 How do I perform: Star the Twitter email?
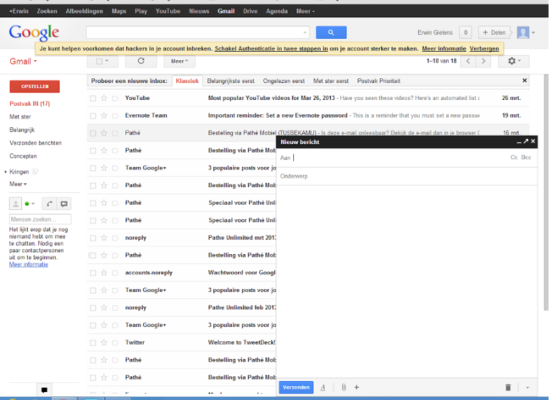pyautogui.click(x=104, y=342)
